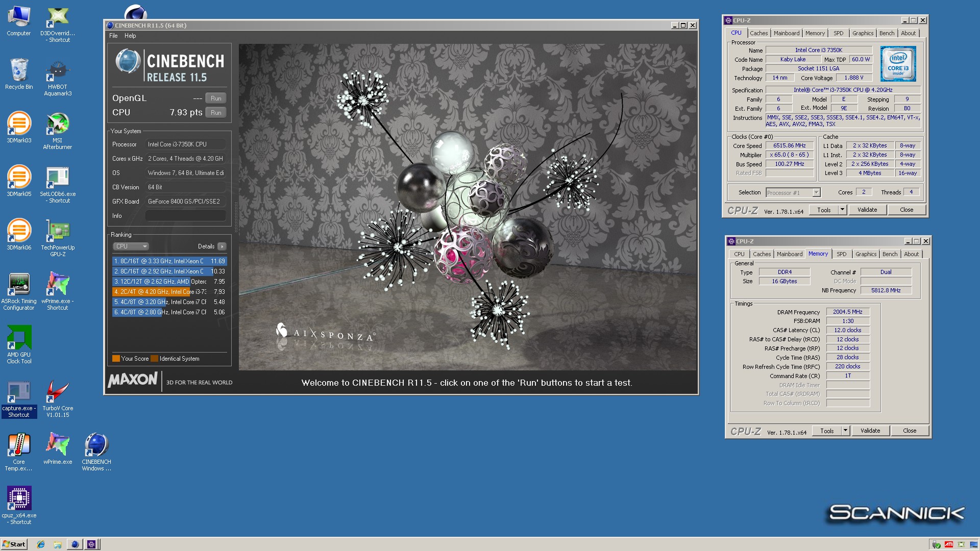The width and height of the screenshot is (980, 551).
Task: Open cpuz_x64.exe shortcut icon
Action: [x=19, y=506]
